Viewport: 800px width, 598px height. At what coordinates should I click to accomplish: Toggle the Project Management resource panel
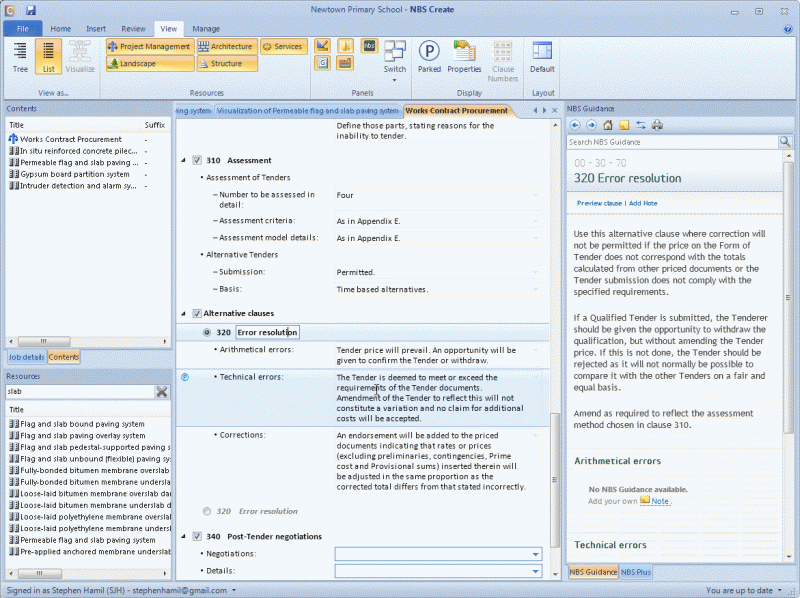pos(150,46)
